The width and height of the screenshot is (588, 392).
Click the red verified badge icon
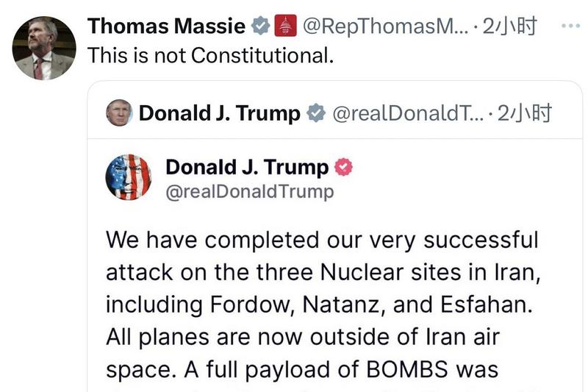344,167
